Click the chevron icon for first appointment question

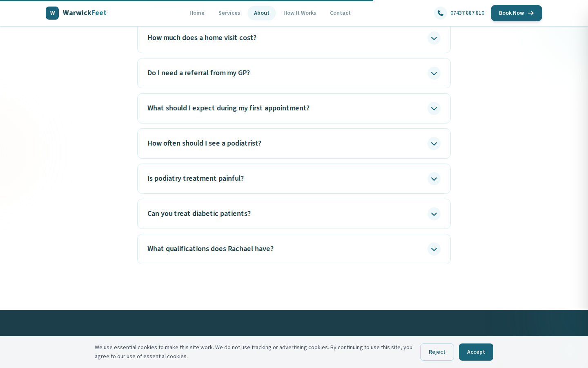click(x=434, y=108)
